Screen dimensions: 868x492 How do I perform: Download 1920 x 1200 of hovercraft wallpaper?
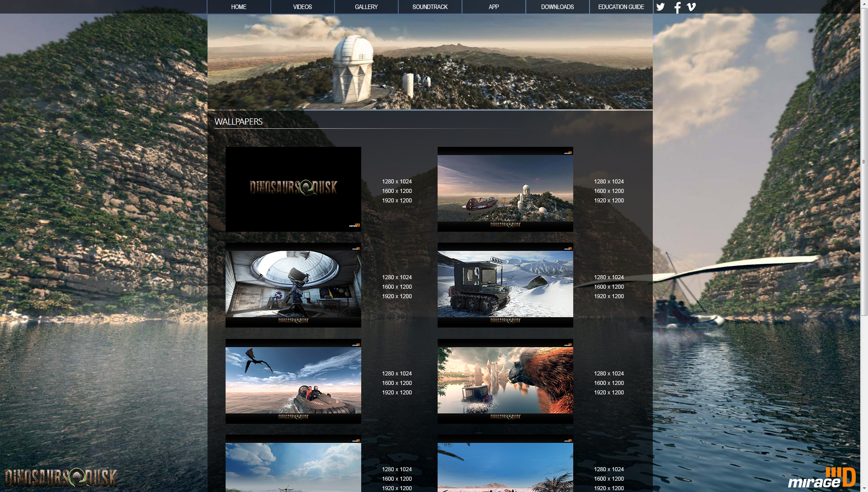coord(397,393)
